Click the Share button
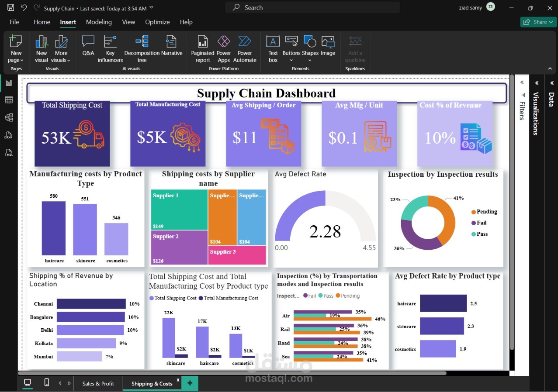Image resolution: width=558 pixels, height=392 pixels. (538, 22)
